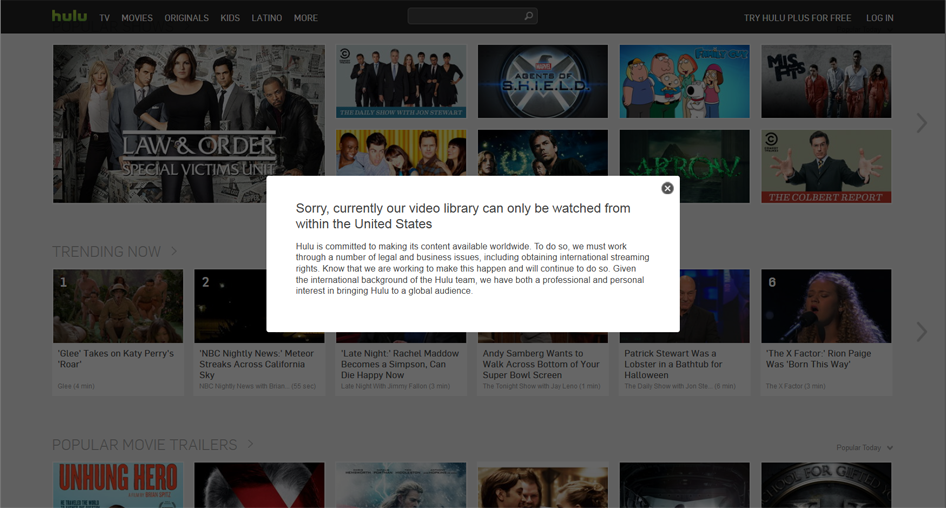Screen dimensions: 946x508
Task: Open the Trending Now section heading
Action: [107, 252]
